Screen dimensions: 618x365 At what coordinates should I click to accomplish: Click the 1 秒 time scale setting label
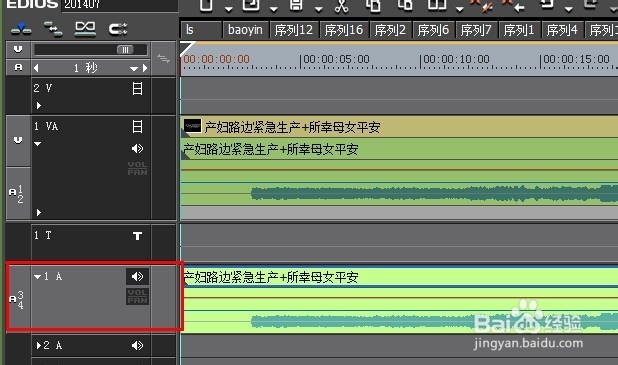click(x=86, y=68)
